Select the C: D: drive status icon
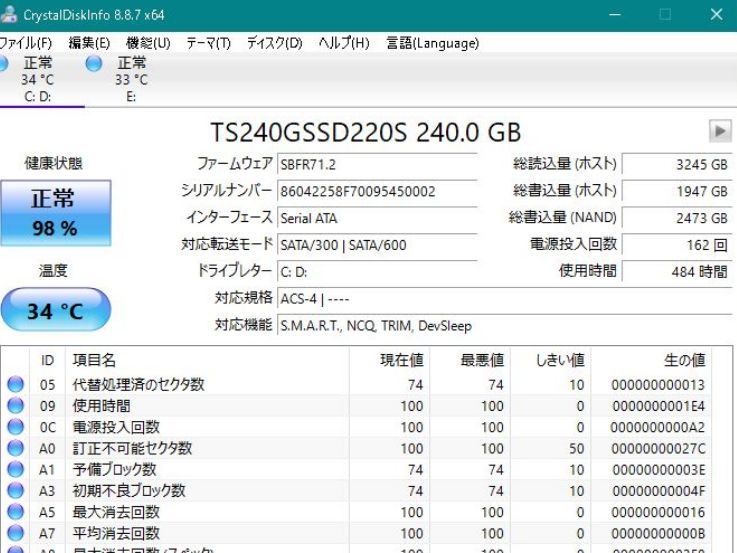This screenshot has width=737, height=553. pyautogui.click(x=3, y=64)
